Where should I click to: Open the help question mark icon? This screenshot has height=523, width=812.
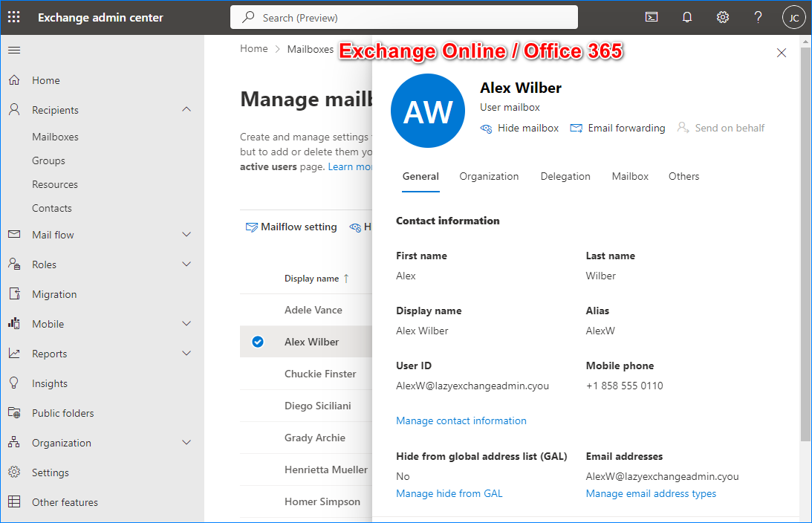[x=758, y=18]
